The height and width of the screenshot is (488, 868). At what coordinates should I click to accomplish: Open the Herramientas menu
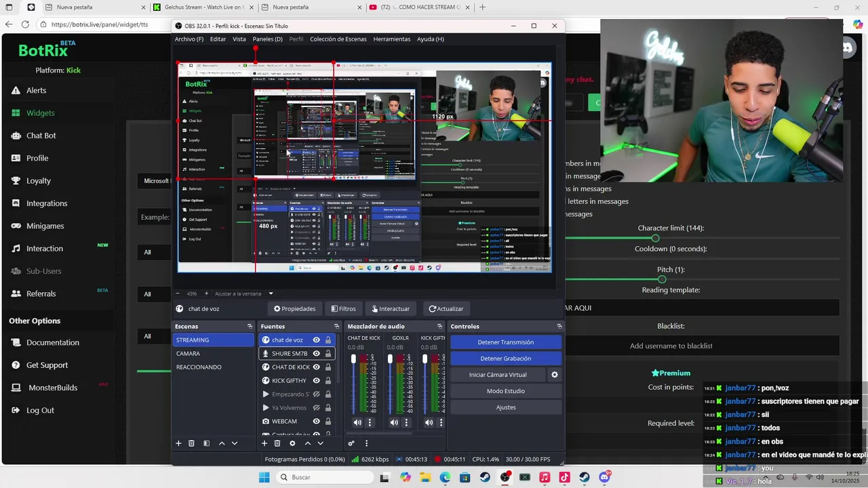tap(392, 39)
